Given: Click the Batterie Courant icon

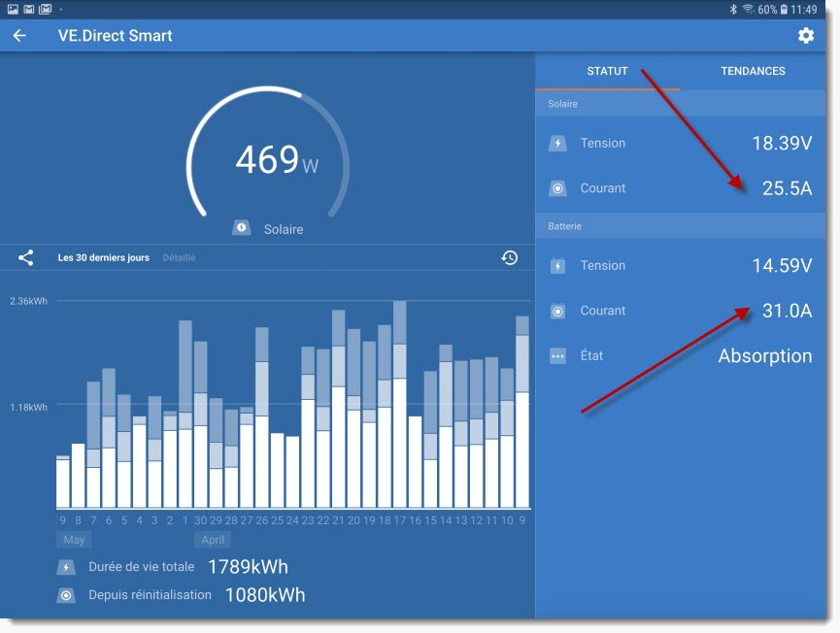Looking at the screenshot, I should point(557,311).
